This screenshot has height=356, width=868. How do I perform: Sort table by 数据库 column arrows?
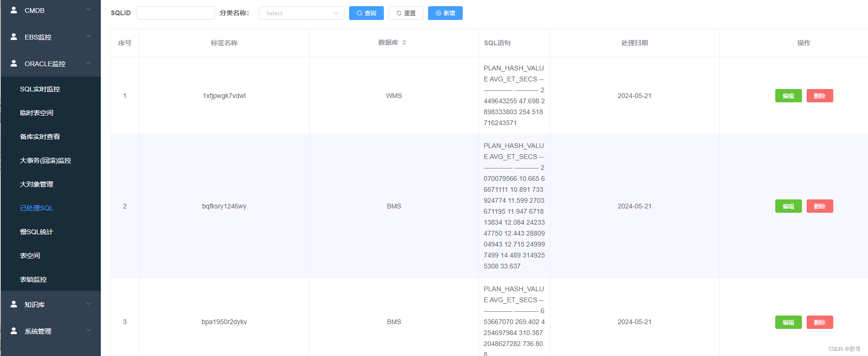click(404, 42)
